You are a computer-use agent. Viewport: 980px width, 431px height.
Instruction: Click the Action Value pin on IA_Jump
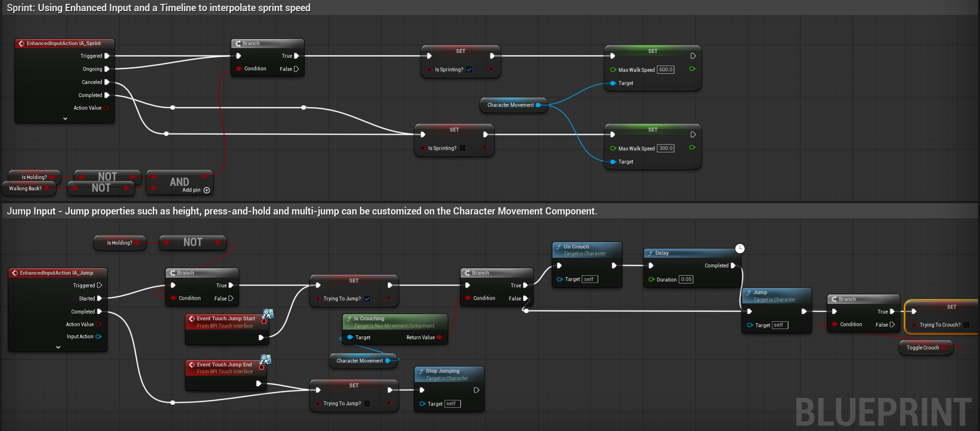98,324
